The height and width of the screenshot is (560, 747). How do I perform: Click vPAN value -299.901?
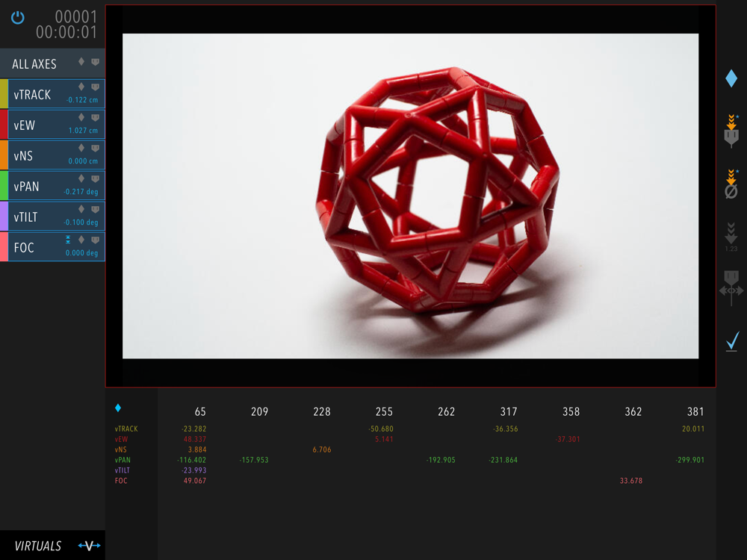689,460
